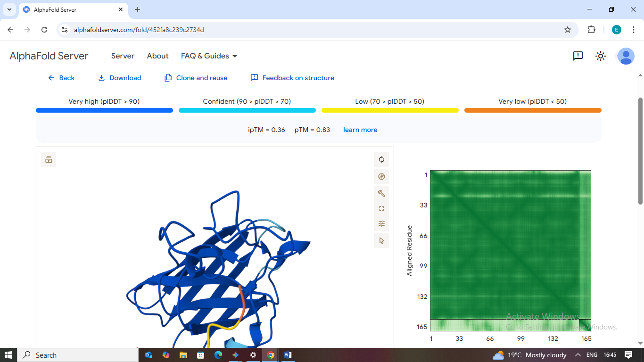Bookmark this page with star icon
The height and width of the screenshot is (362, 644).
(x=568, y=30)
